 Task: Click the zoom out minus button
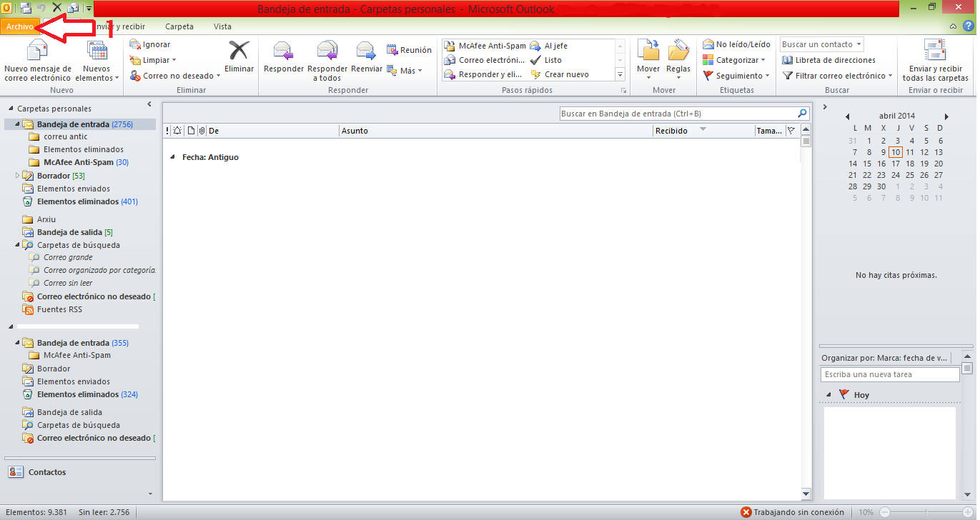point(885,512)
